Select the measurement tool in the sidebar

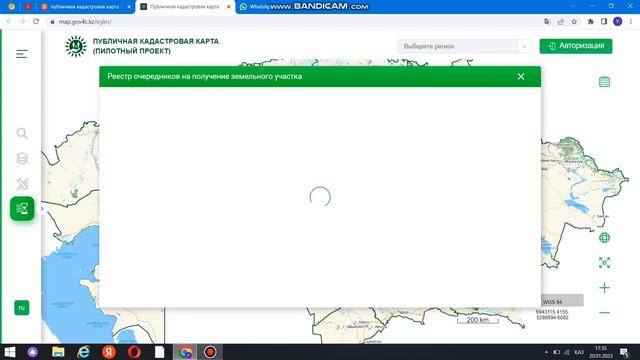[x=22, y=184]
